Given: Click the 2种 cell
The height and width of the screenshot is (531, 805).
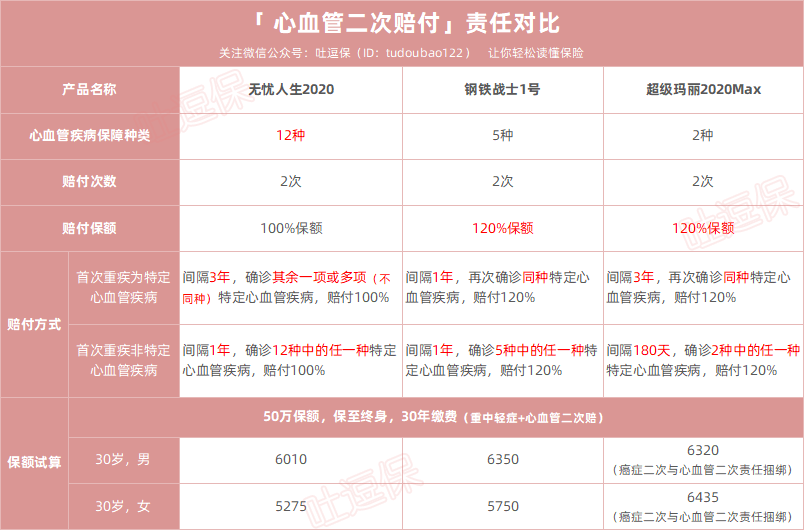Looking at the screenshot, I should (x=703, y=136).
